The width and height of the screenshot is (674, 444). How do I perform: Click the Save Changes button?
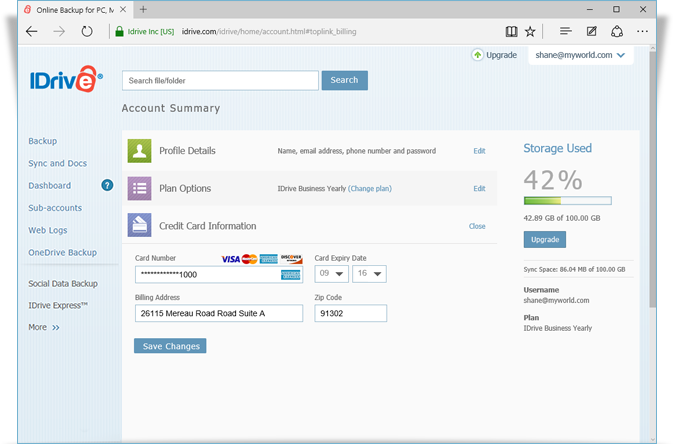(170, 346)
